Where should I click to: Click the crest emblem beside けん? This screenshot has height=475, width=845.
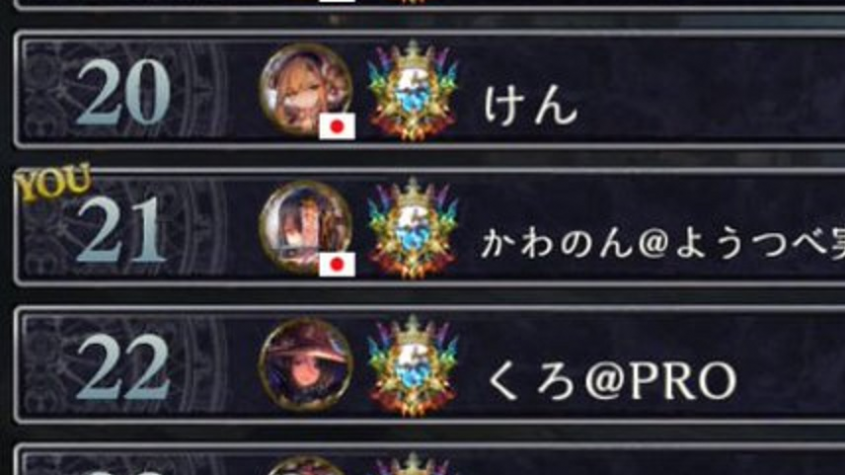[x=412, y=90]
